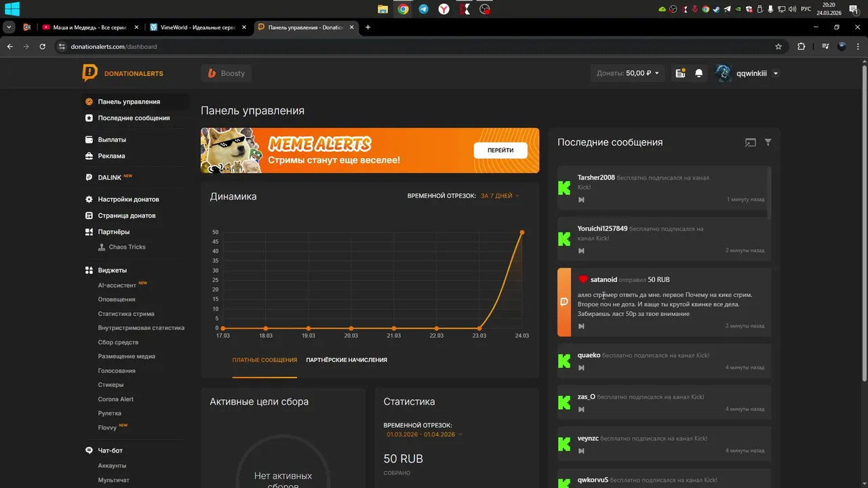Open the Реклама sidebar item
This screenshot has width=868, height=488.
coord(111,156)
